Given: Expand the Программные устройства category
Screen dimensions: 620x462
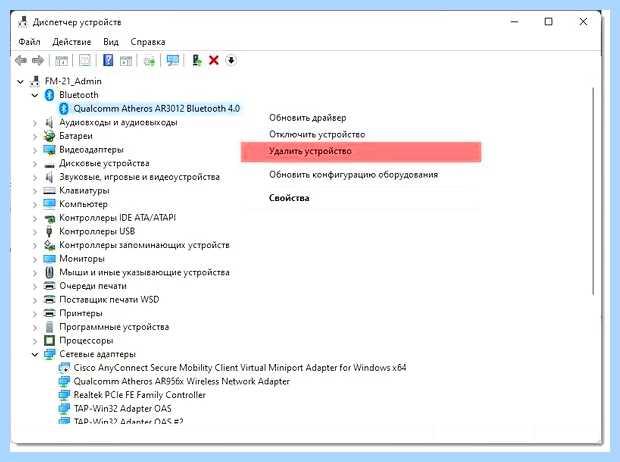Looking at the screenshot, I should (35, 327).
